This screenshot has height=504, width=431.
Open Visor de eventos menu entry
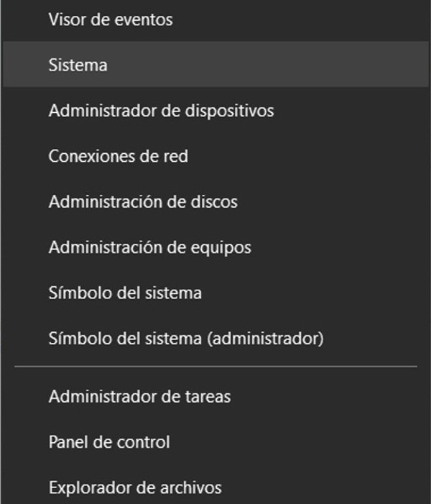click(111, 19)
